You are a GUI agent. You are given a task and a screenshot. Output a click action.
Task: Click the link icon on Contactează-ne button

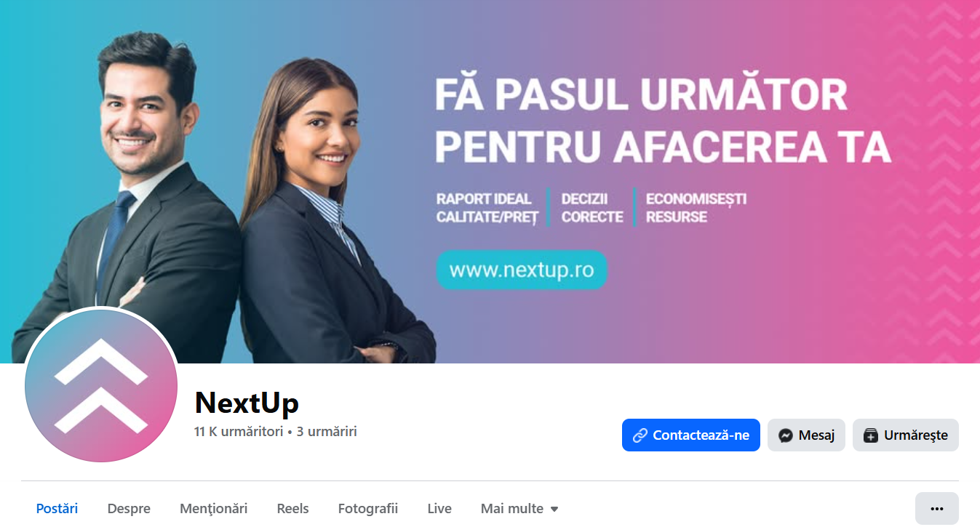coord(640,435)
